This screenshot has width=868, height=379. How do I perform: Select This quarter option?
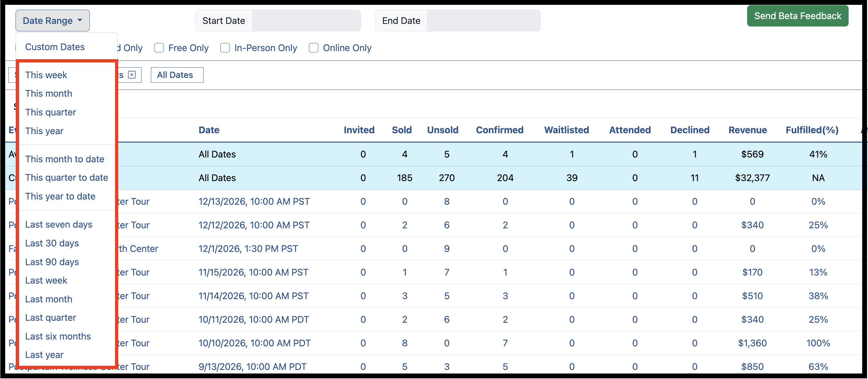(50, 112)
